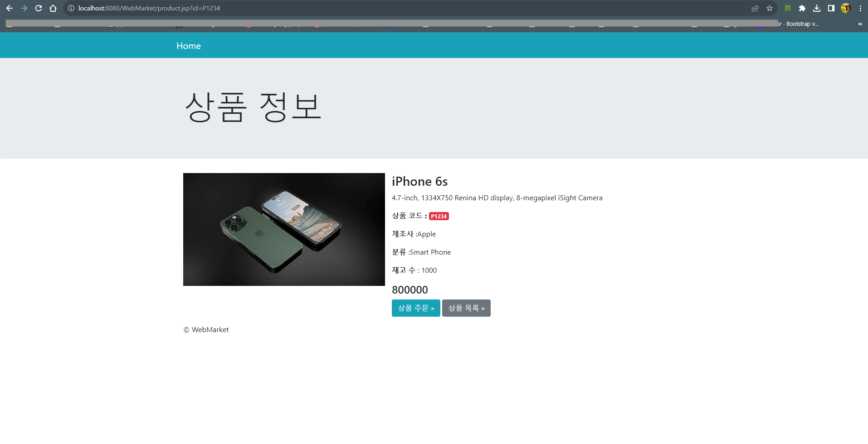Open the Bootstrap bookmark

798,24
